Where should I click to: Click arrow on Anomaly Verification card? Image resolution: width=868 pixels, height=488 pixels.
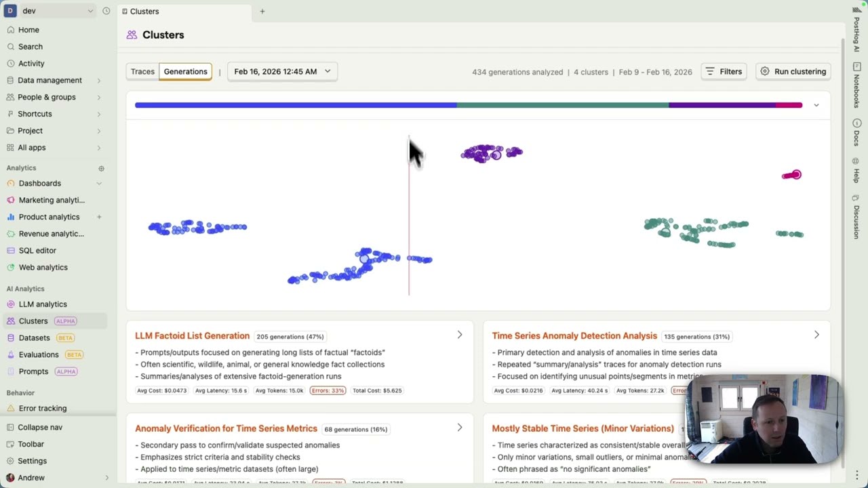460,428
